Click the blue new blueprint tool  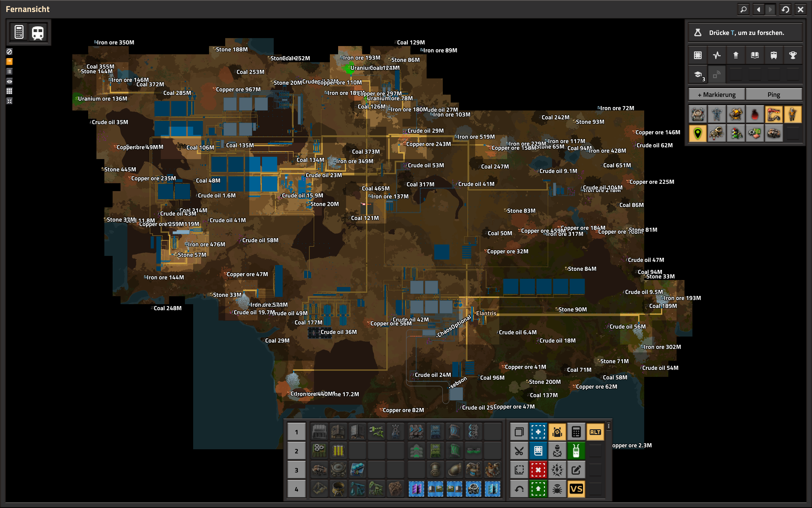[x=538, y=432]
